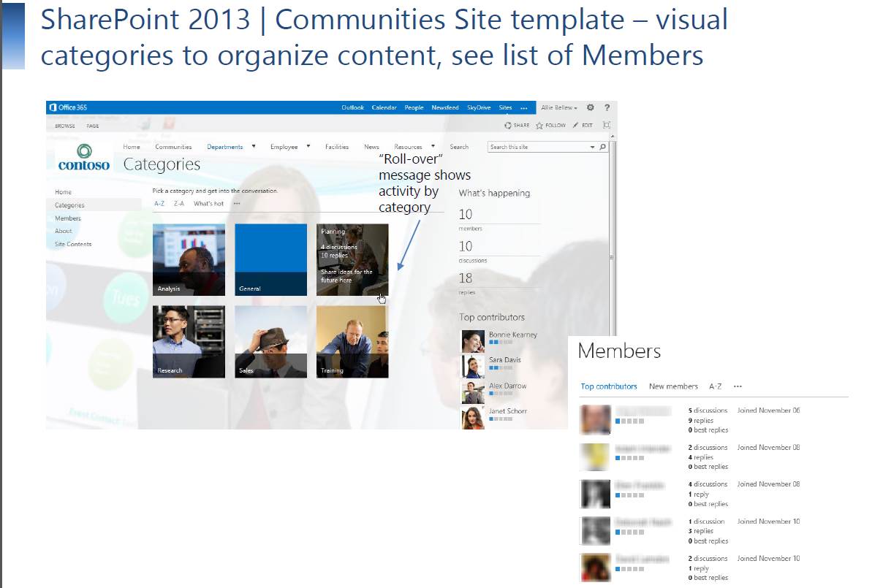Open the Settings gear menu
Screen dimensions: 883x588
(591, 108)
